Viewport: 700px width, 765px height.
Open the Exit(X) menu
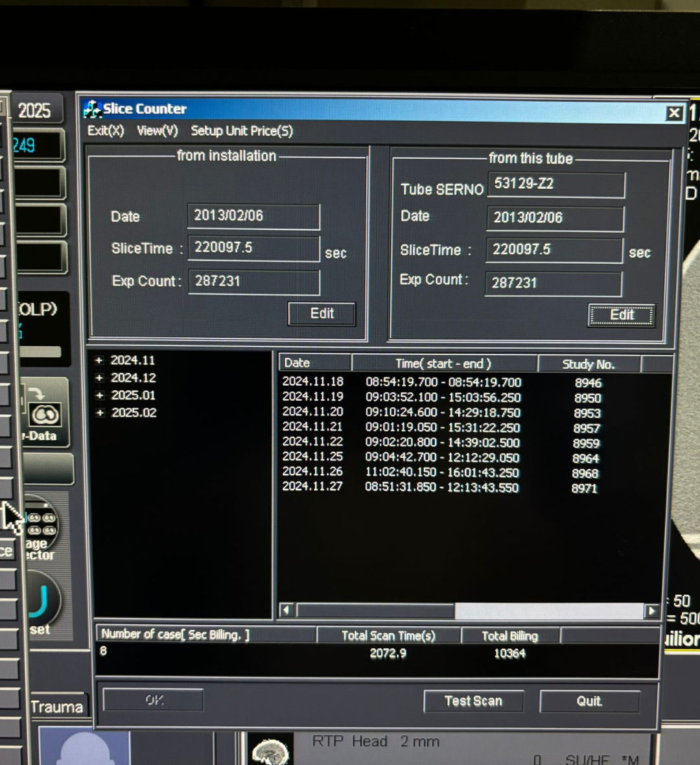point(106,131)
